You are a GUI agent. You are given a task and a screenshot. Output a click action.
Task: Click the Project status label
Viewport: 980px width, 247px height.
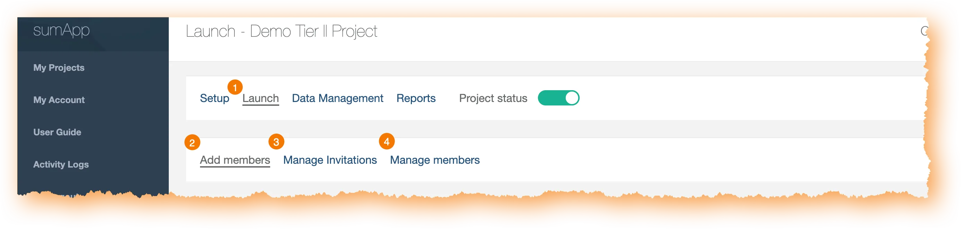point(493,99)
